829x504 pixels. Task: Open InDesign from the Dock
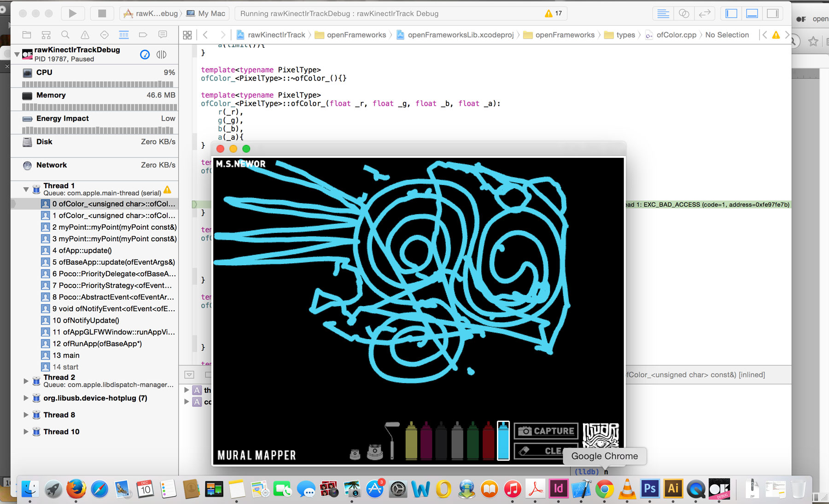click(x=558, y=488)
